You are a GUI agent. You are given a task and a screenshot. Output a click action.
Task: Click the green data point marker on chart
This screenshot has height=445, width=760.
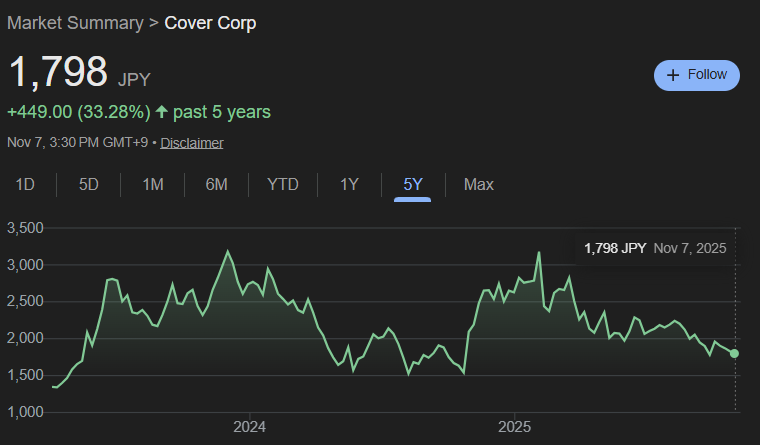(x=734, y=354)
